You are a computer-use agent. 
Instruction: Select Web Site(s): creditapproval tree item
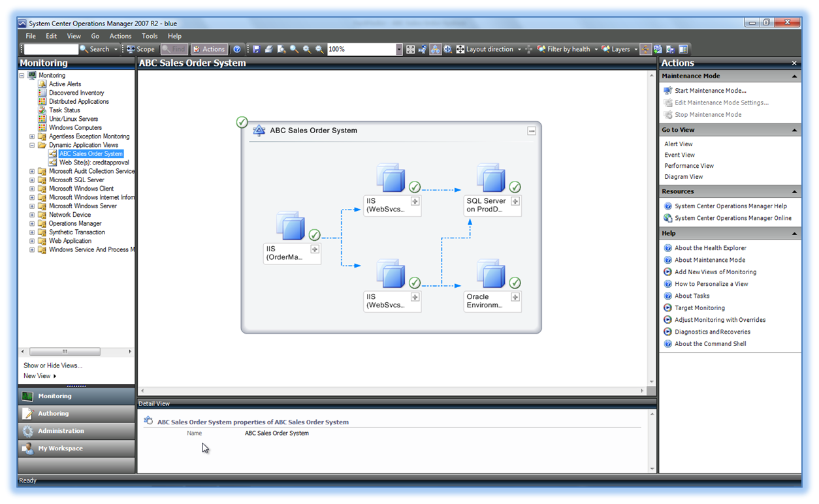[x=94, y=163]
